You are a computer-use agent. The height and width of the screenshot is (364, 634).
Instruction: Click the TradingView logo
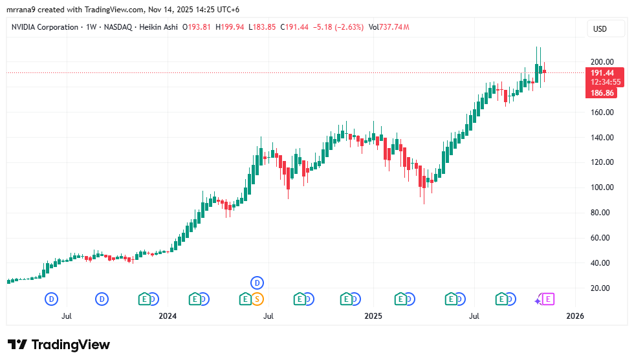pos(59,345)
